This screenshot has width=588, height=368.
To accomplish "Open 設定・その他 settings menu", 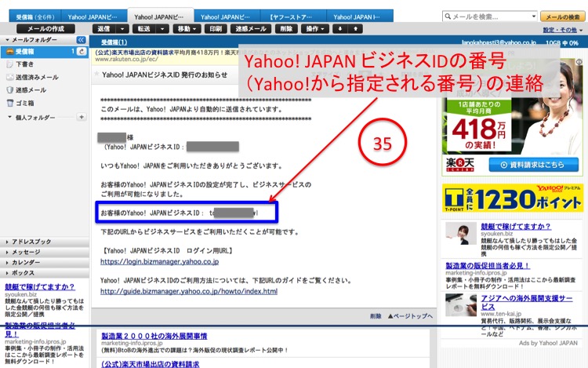I will 562,30.
